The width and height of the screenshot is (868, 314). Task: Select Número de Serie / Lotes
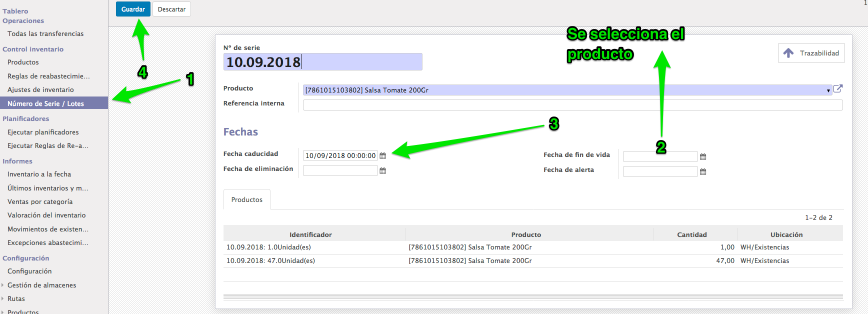[45, 103]
